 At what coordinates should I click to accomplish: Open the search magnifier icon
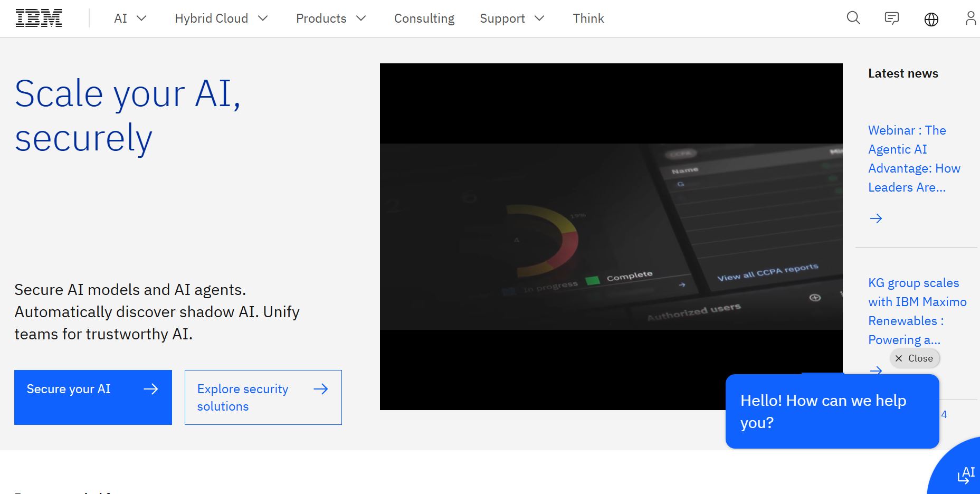(x=853, y=18)
